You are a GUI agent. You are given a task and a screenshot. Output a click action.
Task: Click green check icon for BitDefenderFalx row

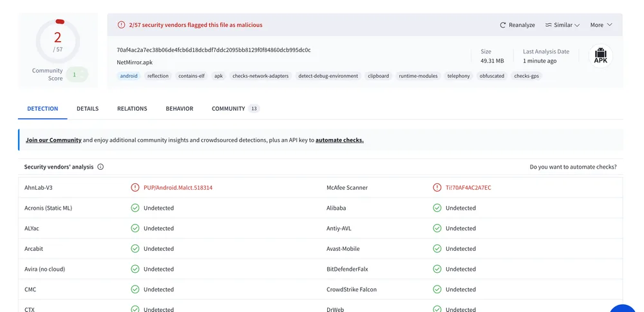coord(437,270)
